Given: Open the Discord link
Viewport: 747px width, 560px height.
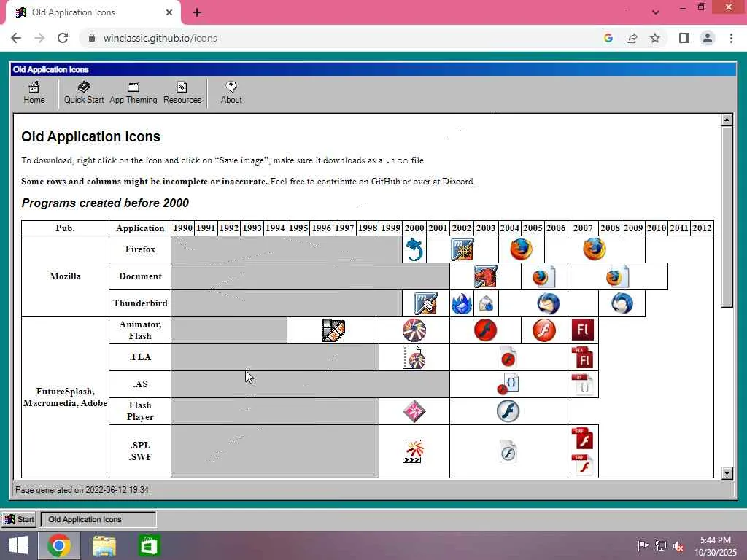Looking at the screenshot, I should tap(458, 182).
